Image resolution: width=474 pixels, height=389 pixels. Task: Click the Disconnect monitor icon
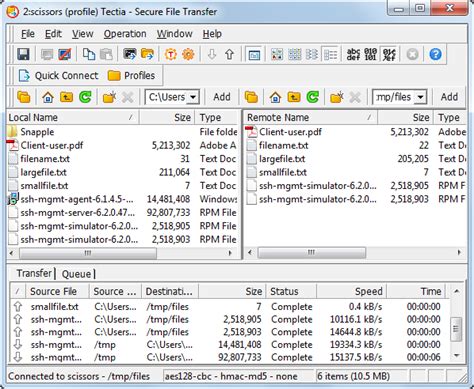64,54
